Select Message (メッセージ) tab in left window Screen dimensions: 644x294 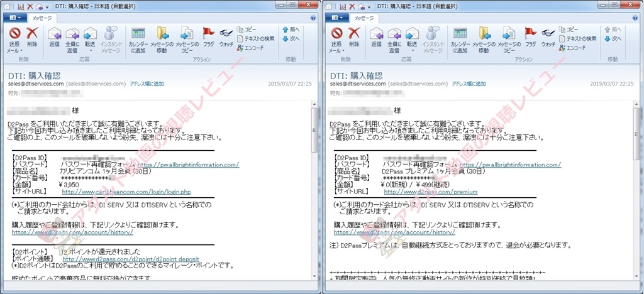tap(43, 18)
